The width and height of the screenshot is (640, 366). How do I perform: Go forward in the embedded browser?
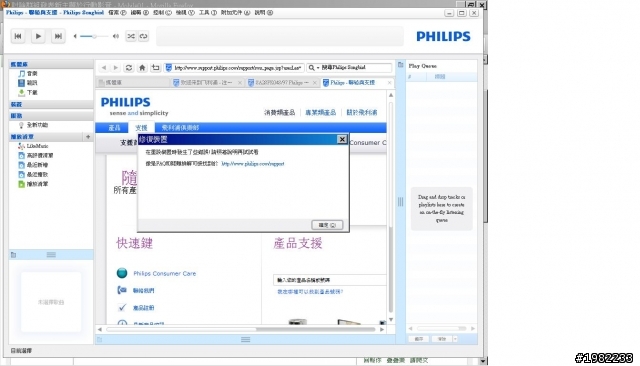(116, 68)
